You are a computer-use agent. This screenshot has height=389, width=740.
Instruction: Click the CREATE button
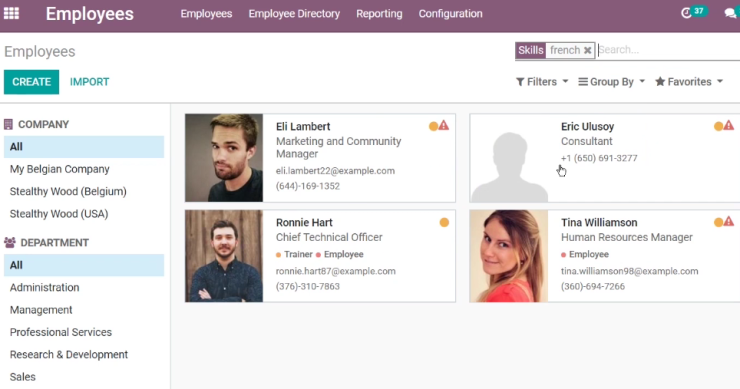[32, 82]
